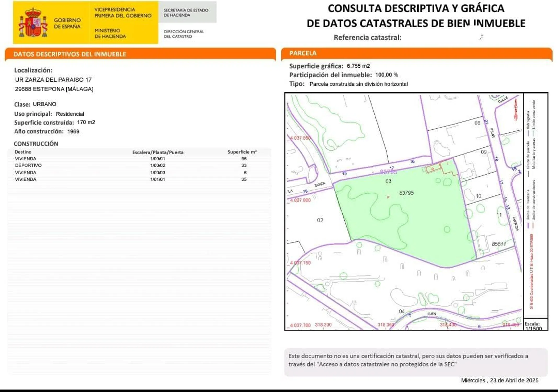Click parcel number 02 on the map
This screenshot has height=392, width=558.
(x=320, y=220)
